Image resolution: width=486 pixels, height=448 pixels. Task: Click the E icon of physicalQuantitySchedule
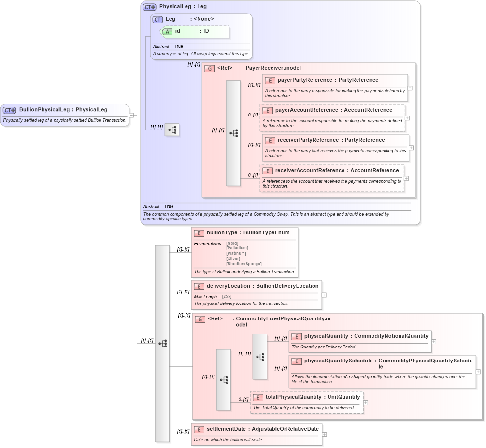coord(297,361)
